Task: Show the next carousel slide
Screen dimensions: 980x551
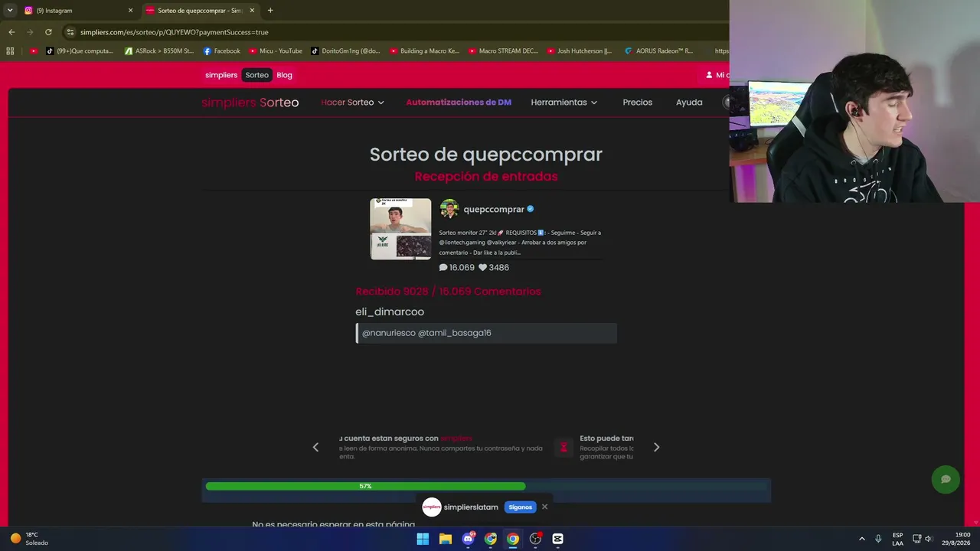Action: (x=656, y=448)
